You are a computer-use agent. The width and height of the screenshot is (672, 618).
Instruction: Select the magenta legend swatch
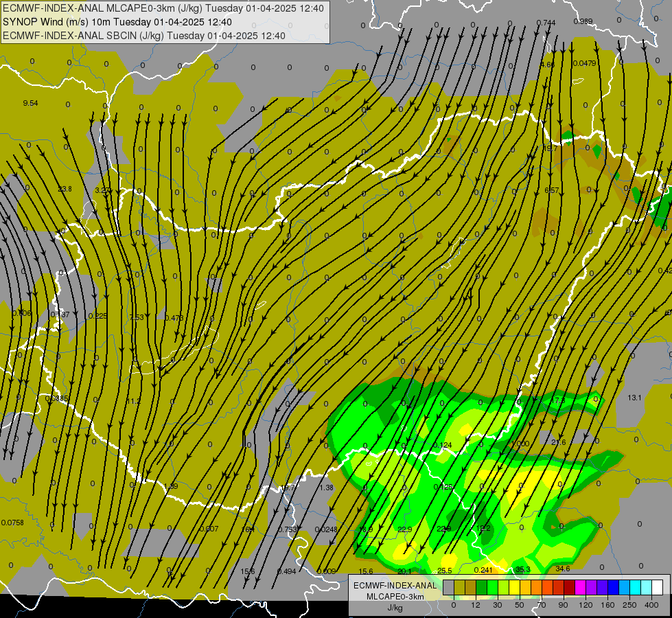pos(581,587)
